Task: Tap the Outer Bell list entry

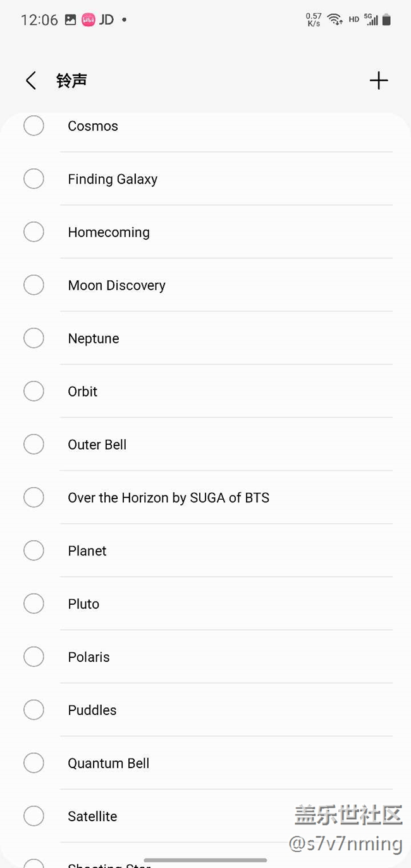Action: pyautogui.click(x=97, y=445)
